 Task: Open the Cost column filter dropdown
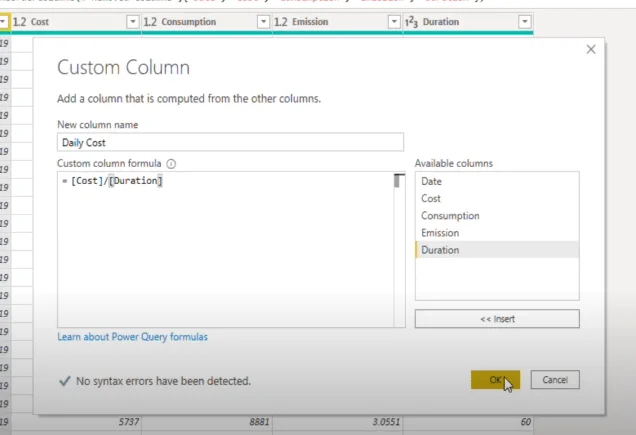133,22
